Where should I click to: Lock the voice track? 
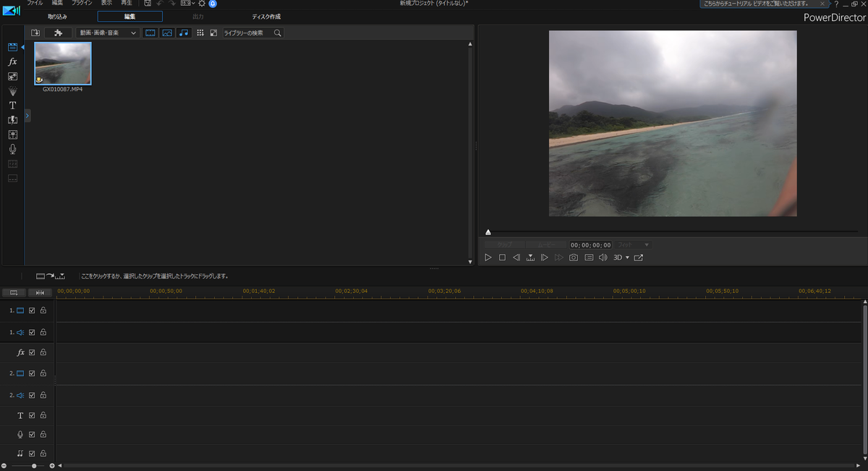pyautogui.click(x=43, y=434)
